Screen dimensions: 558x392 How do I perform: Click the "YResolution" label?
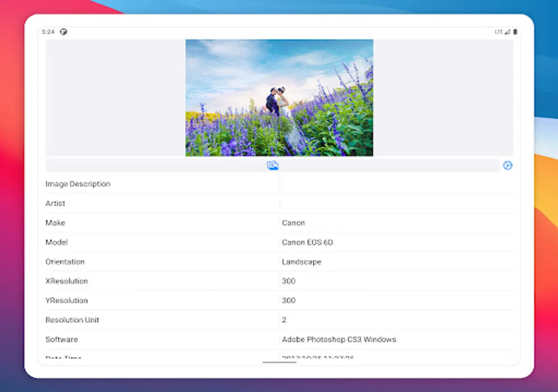point(67,301)
